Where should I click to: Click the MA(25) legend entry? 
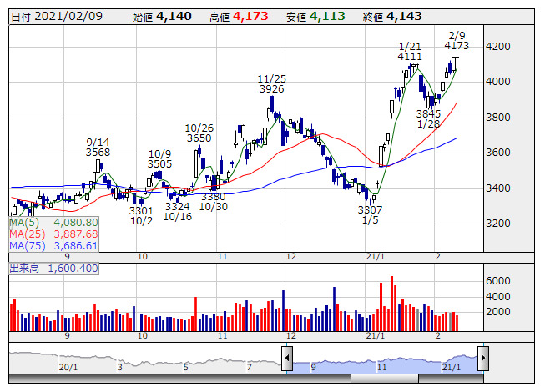pos(54,234)
